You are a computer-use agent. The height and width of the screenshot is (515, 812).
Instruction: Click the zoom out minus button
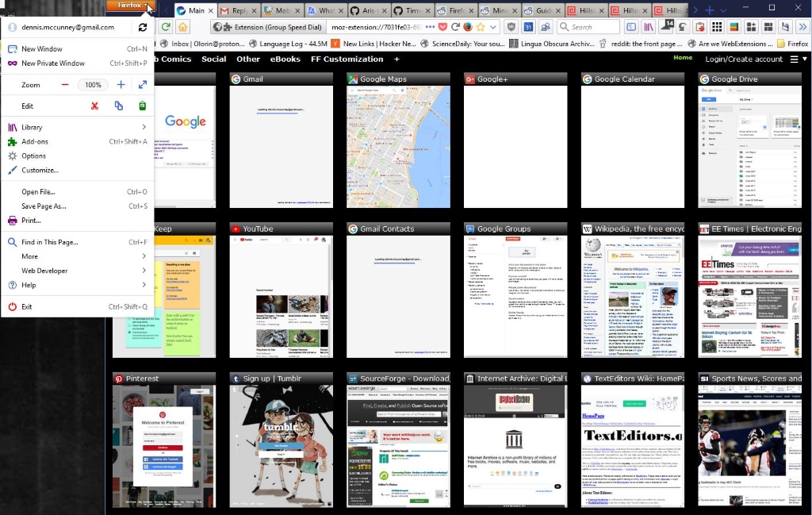click(x=65, y=84)
